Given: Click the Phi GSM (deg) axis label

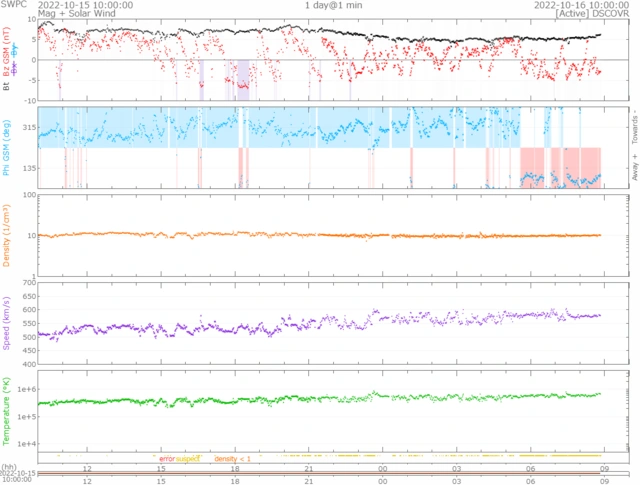Looking at the screenshot, I should (x=6, y=148).
